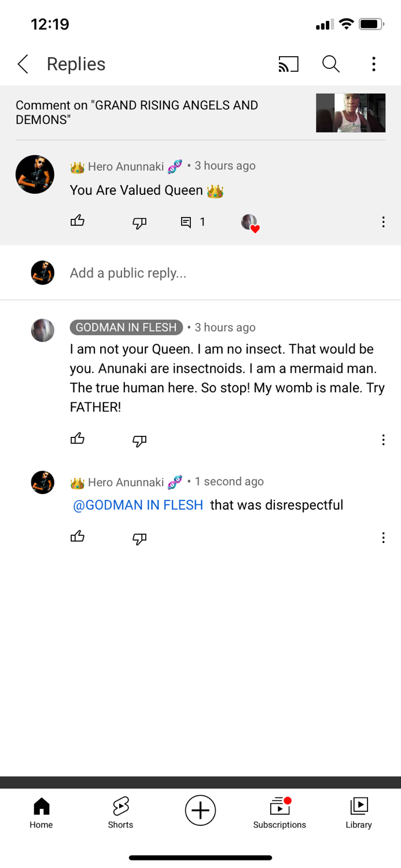Open the top-right three-dot overflow menu
The image size is (401, 868).
click(374, 64)
